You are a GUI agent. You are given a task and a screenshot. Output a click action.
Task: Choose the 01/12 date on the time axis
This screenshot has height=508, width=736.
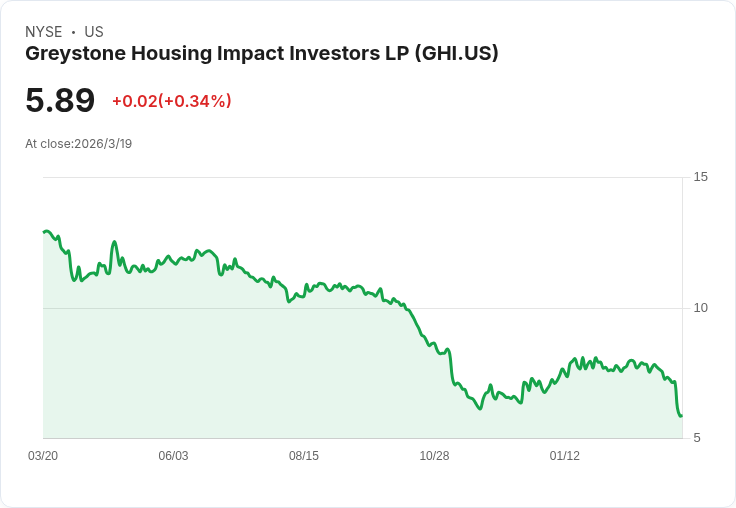(x=565, y=456)
